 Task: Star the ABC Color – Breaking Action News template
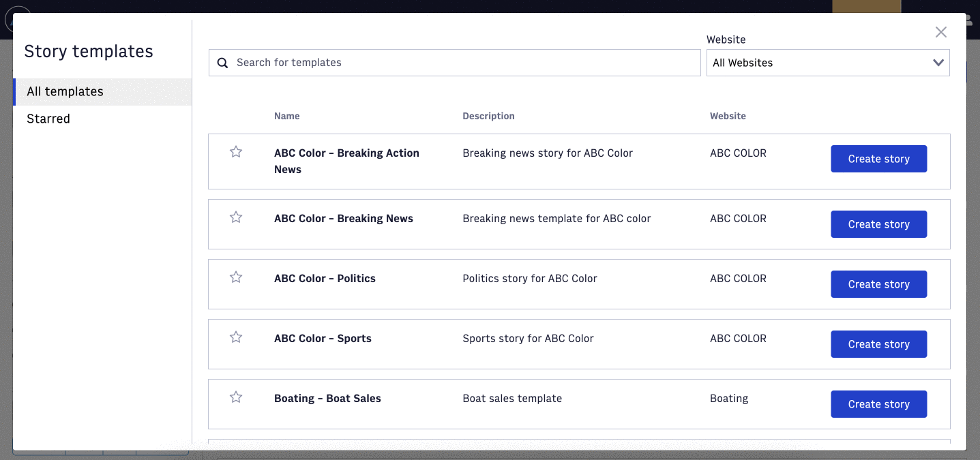pyautogui.click(x=236, y=152)
